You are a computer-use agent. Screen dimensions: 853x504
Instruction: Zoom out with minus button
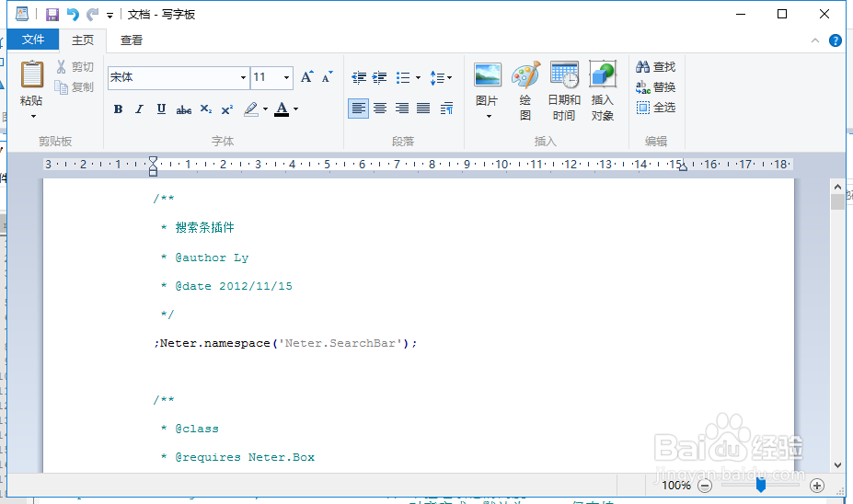tap(705, 486)
